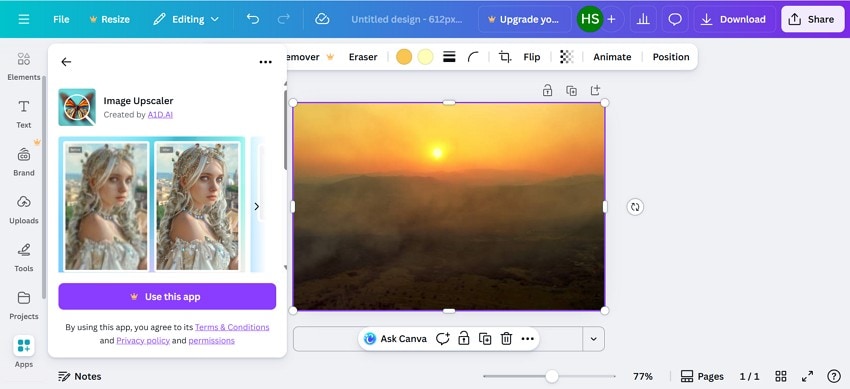
Task: Duplicate the image from floating toolbar
Action: point(485,339)
